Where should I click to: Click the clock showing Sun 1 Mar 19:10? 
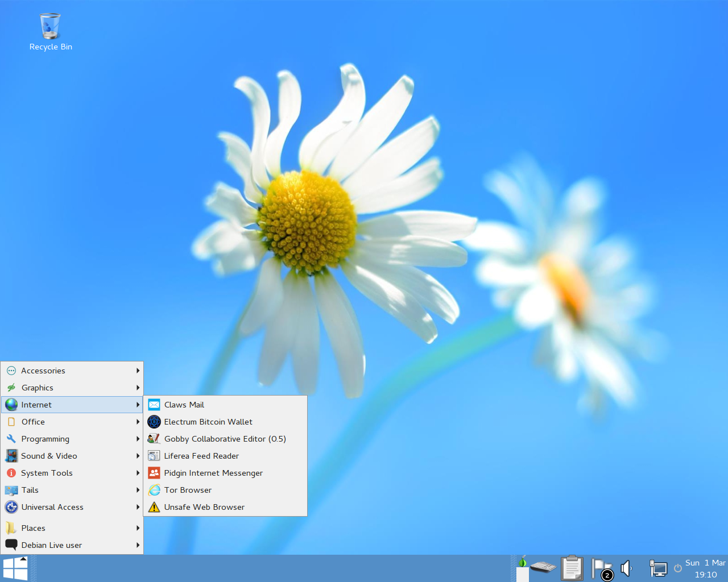point(705,568)
